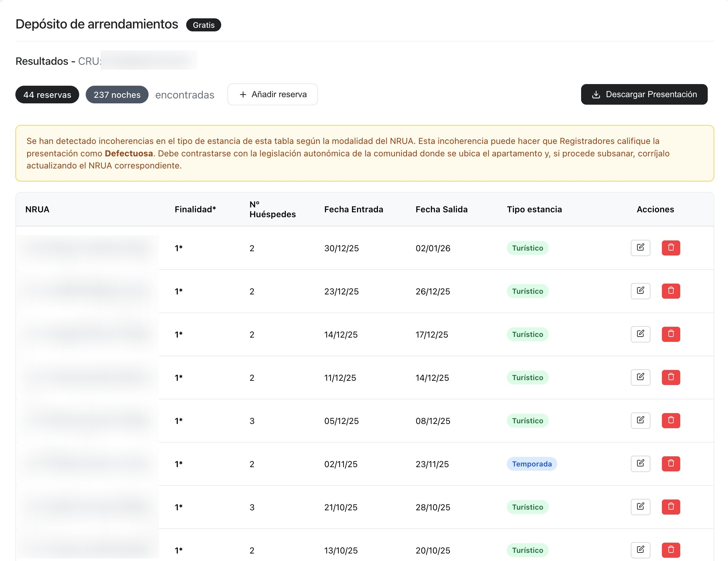Delete the reservation entering 13/10/25
The width and height of the screenshot is (728, 561).
point(671,550)
